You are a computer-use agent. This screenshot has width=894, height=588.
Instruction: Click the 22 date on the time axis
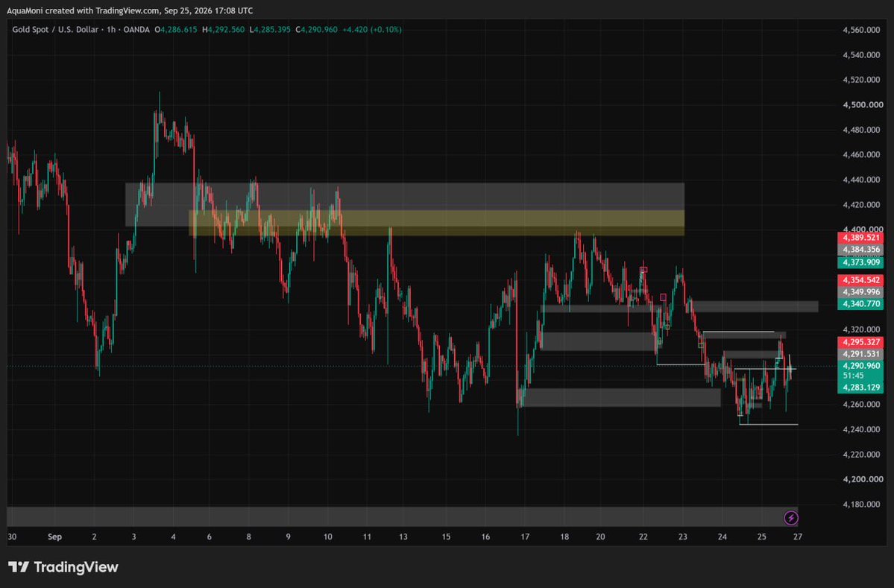pos(643,537)
